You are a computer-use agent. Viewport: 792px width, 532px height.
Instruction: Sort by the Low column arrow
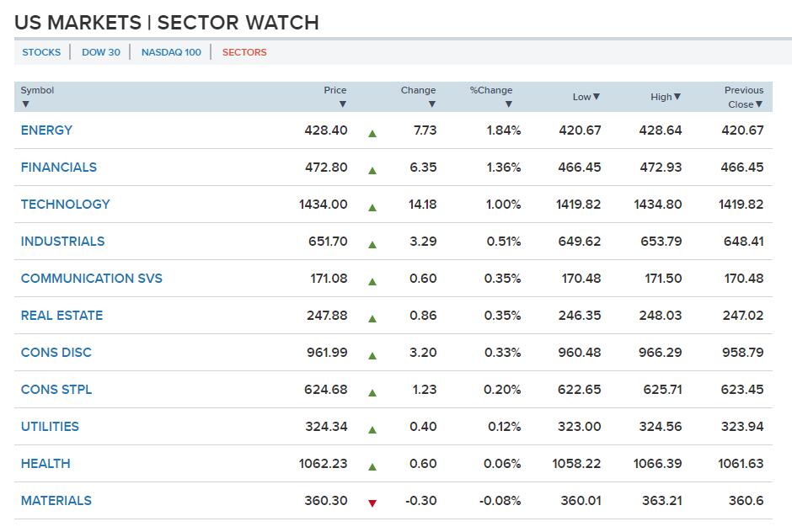(x=597, y=97)
